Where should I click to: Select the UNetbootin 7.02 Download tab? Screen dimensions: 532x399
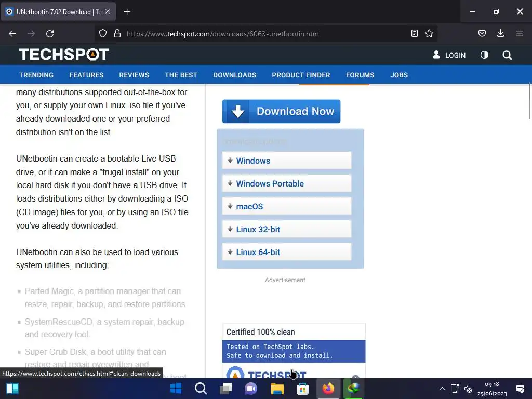click(59, 12)
